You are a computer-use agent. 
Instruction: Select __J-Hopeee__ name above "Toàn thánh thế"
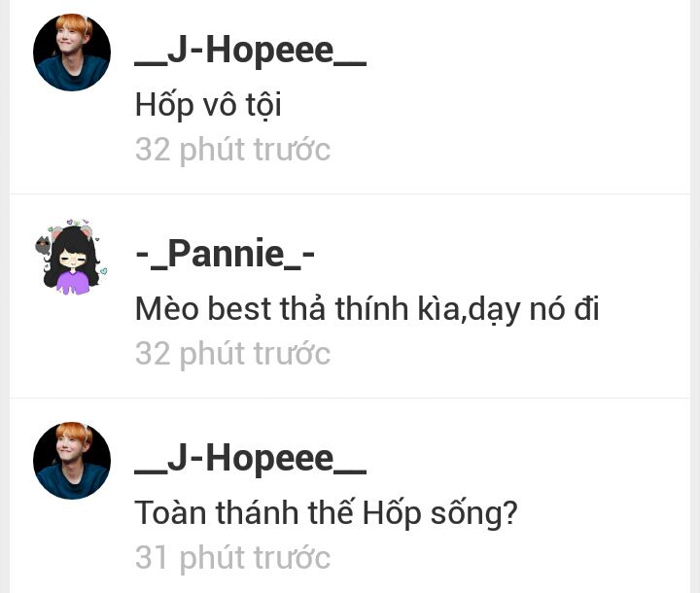pos(250,457)
